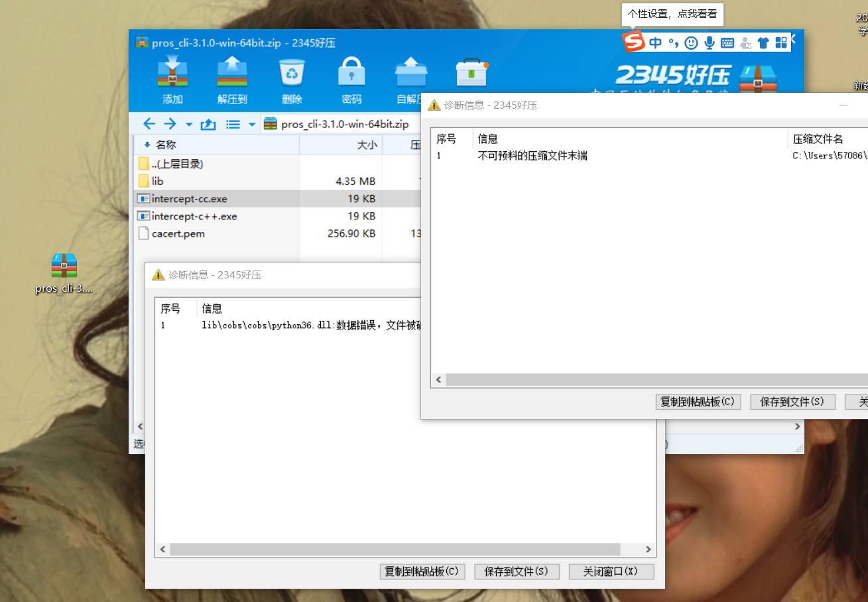Click the 解压到 (Extract to) toolbar icon
Viewport: 868px width, 602px height.
[x=232, y=80]
